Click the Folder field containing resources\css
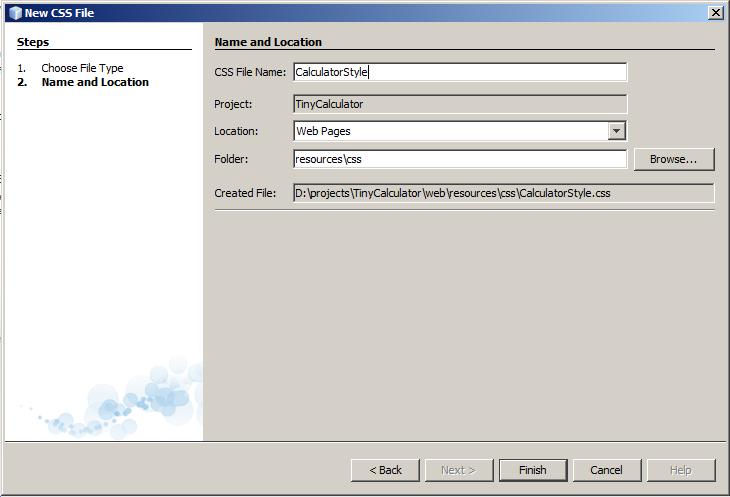 click(459, 159)
